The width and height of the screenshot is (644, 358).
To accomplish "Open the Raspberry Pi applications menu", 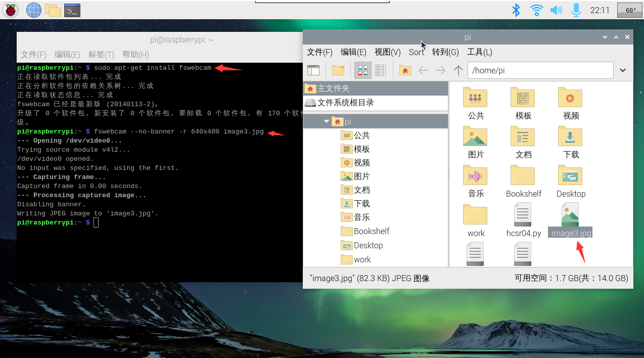I will pos(10,10).
